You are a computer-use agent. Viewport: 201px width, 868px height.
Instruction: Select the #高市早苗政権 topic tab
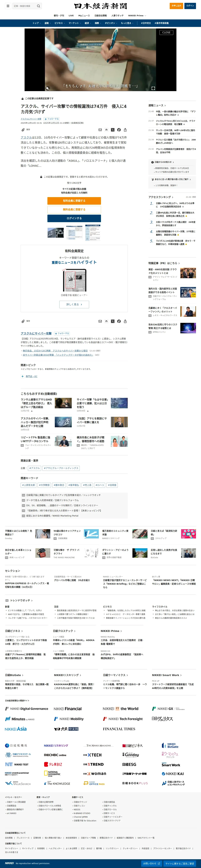(x=162, y=23)
